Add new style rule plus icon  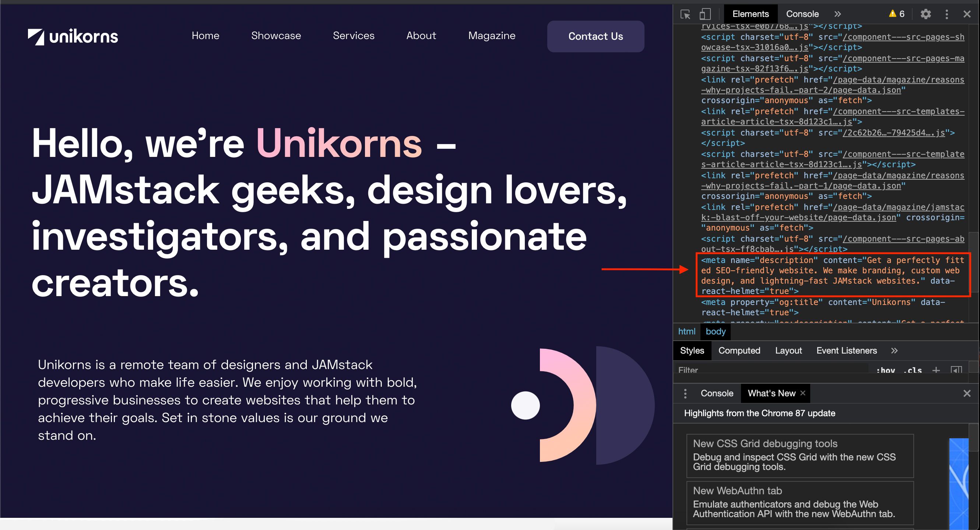pyautogui.click(x=936, y=370)
